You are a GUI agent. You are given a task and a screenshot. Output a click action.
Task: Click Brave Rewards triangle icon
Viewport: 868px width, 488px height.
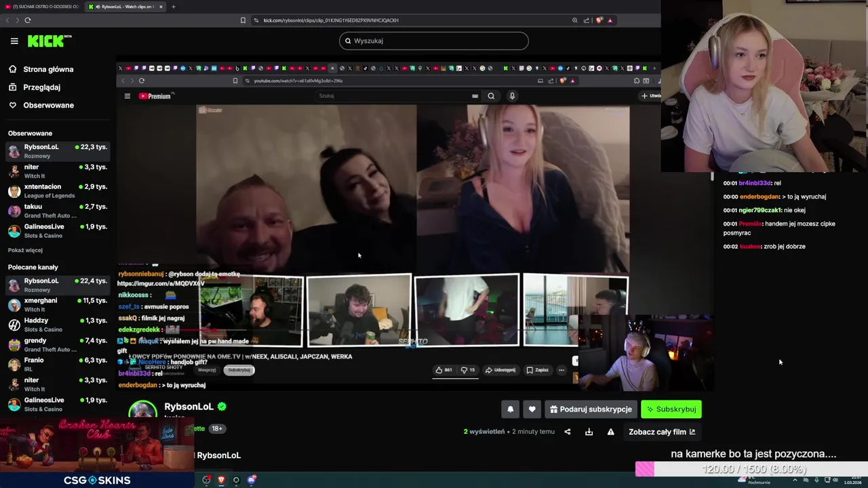click(x=610, y=20)
